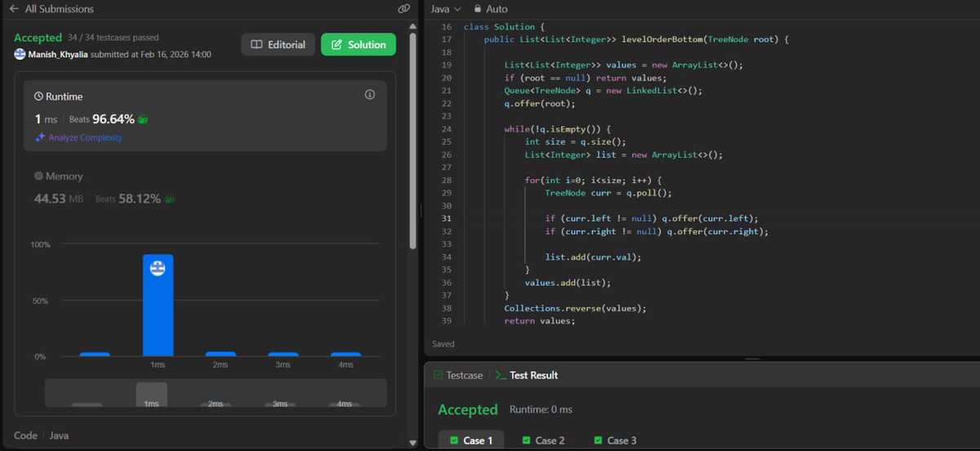Viewport: 980px width, 451px height.
Task: Click the Runtime clock icon
Action: pos(38,96)
